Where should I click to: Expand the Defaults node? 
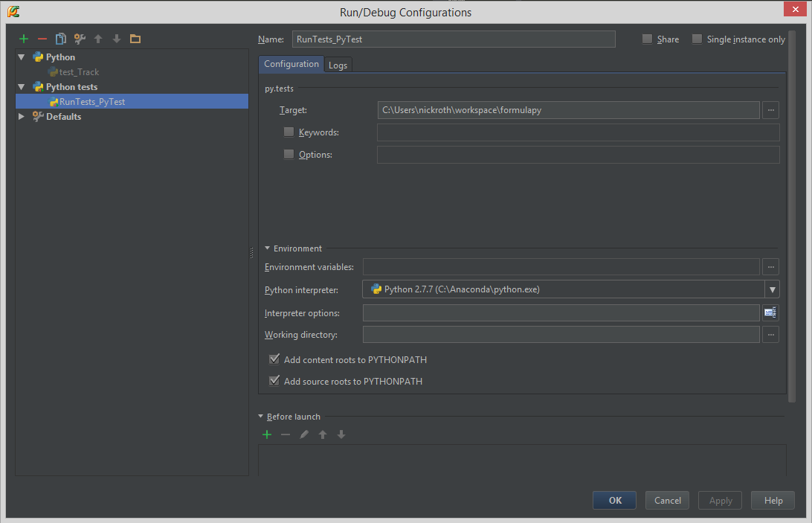pyautogui.click(x=22, y=117)
